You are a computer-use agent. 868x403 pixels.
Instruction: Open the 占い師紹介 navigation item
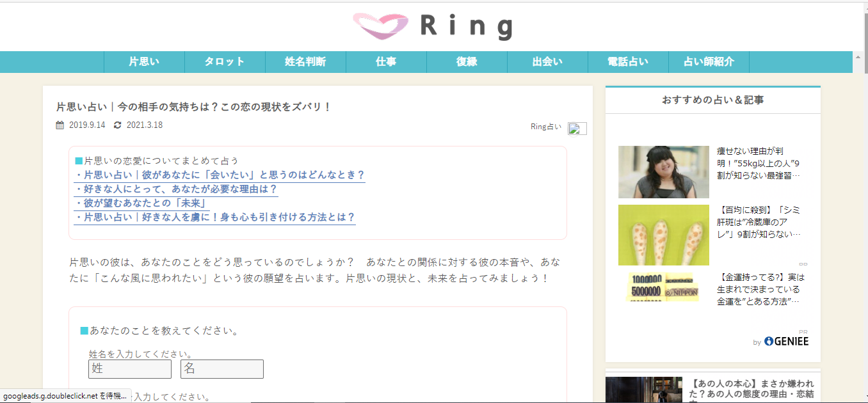pos(709,62)
